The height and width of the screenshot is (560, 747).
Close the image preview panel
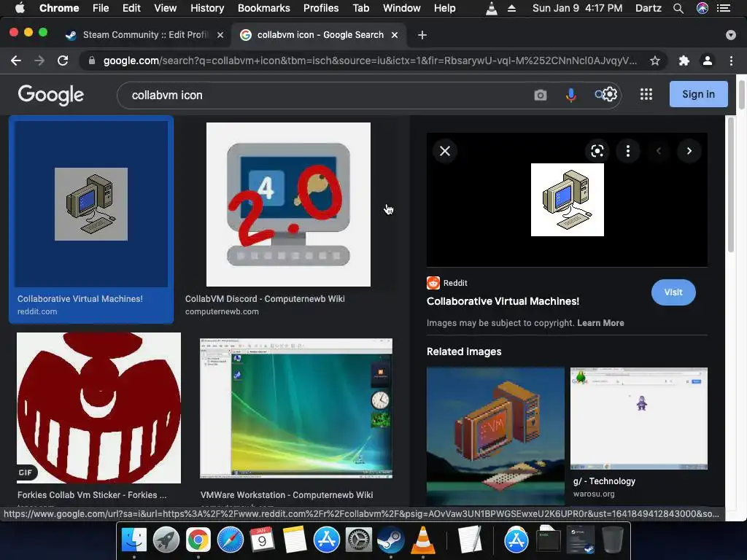tap(445, 151)
